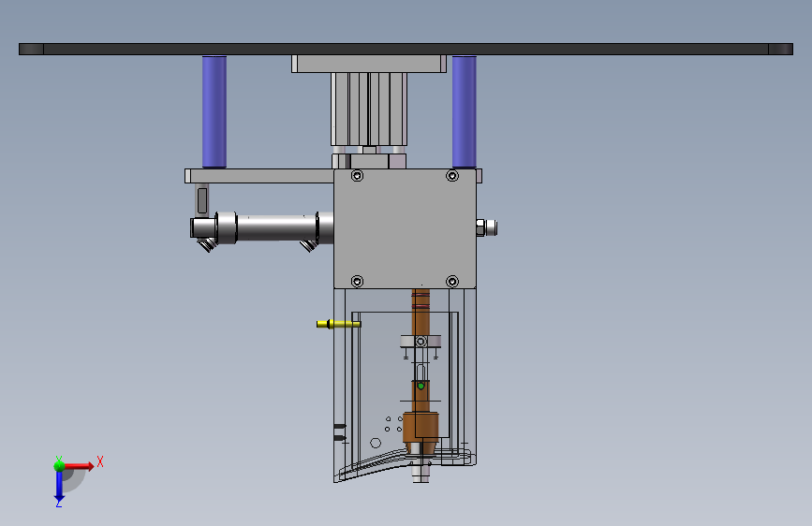The height and width of the screenshot is (526, 812).
Task: Pick the yellow pin on the housing
Action: [339, 324]
